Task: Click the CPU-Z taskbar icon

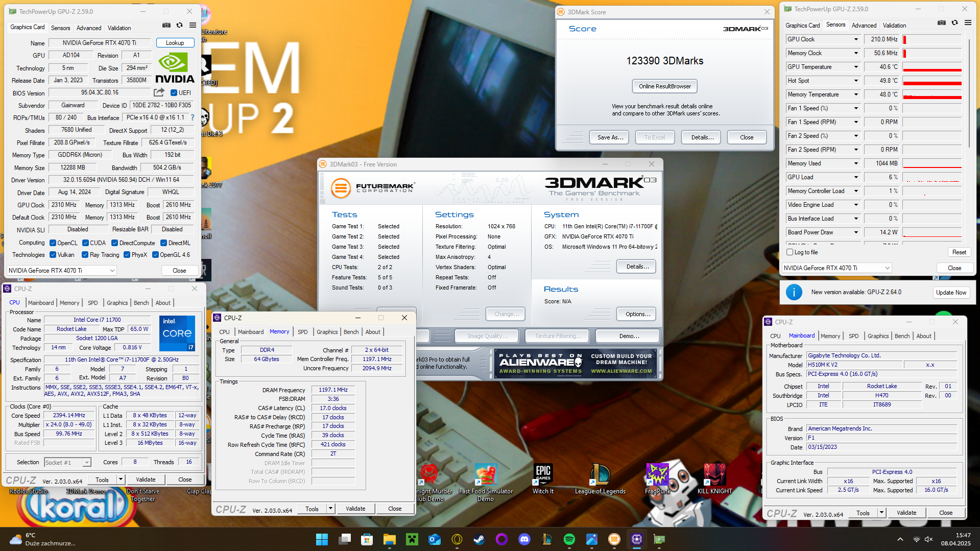Action: point(636,539)
